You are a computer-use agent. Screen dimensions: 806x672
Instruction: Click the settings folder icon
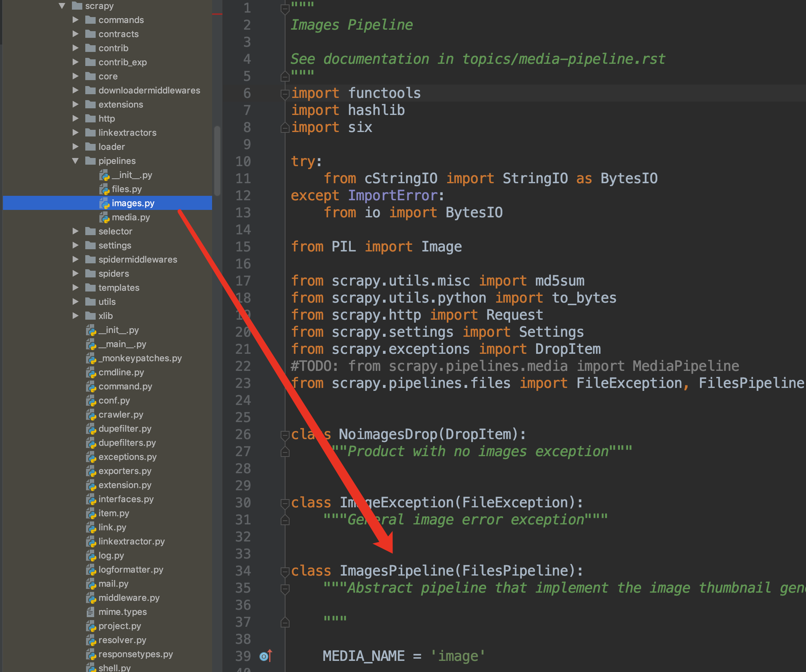[90, 246]
